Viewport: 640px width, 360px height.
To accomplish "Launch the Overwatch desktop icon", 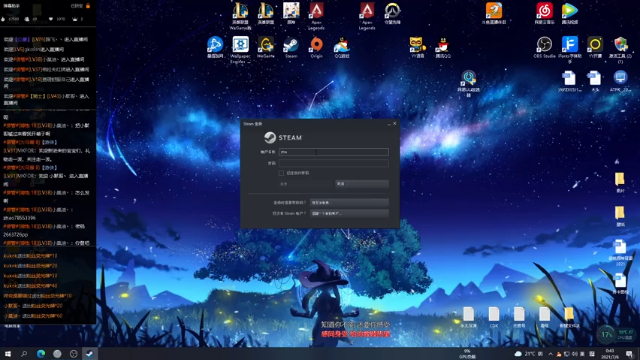I will click(x=392, y=13).
